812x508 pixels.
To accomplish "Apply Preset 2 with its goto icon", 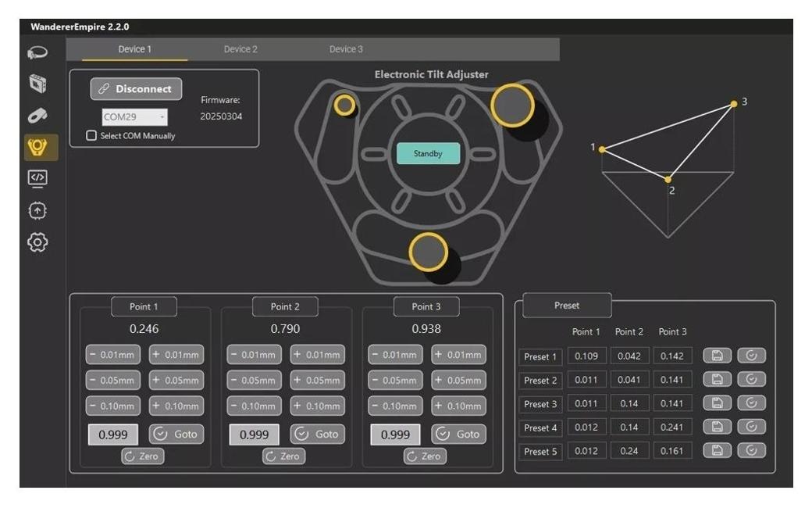I will point(751,380).
